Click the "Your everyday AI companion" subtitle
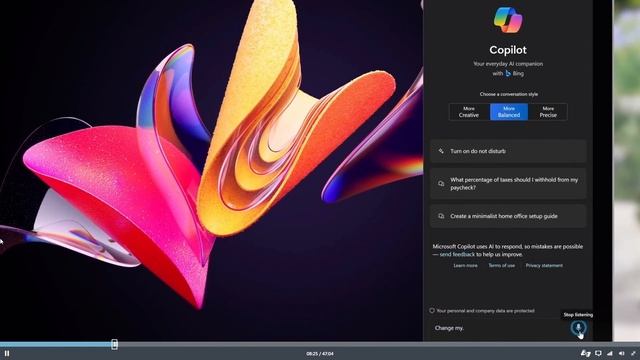The image size is (640, 360). coord(508,64)
